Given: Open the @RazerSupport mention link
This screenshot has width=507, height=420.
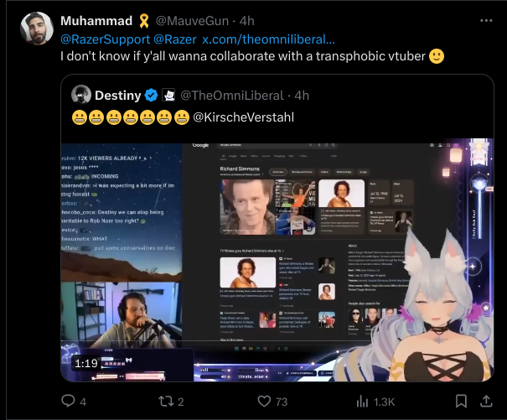Looking at the screenshot, I should coord(105,39).
